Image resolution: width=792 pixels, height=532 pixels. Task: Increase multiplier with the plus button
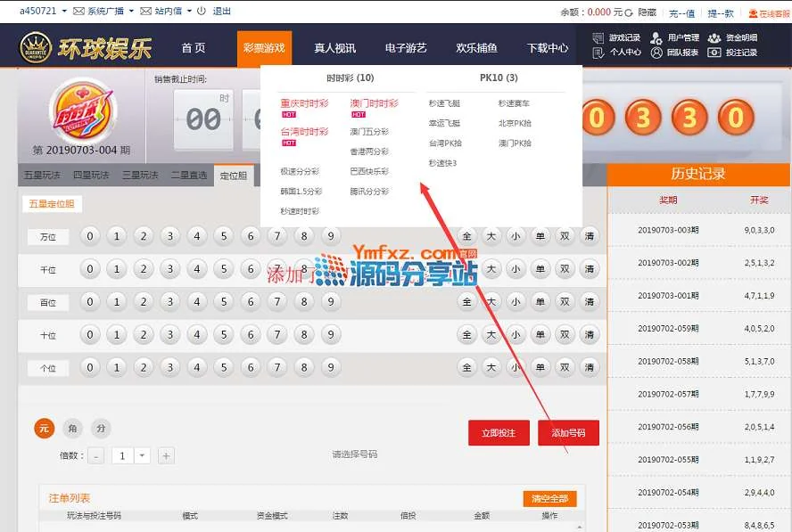coord(165,455)
